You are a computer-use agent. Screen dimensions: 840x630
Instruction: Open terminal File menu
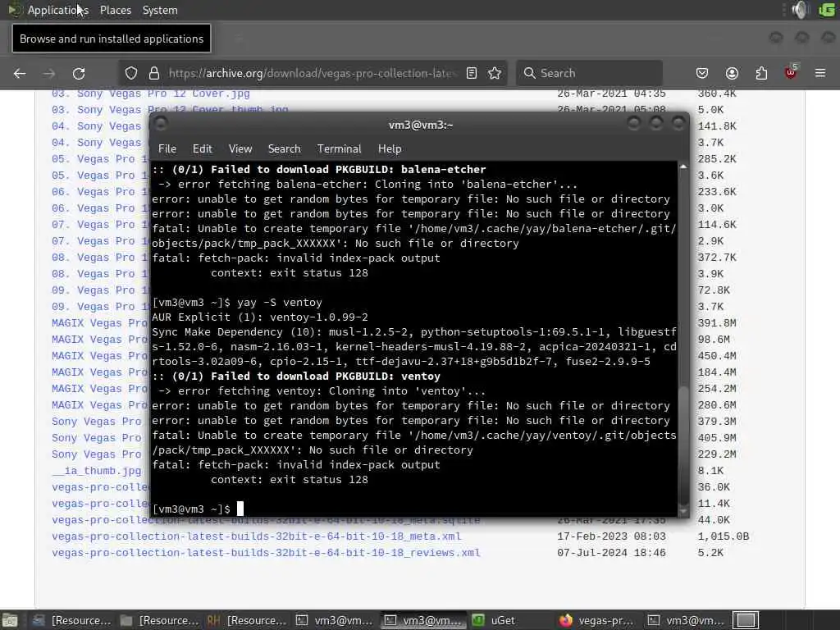[x=167, y=149]
